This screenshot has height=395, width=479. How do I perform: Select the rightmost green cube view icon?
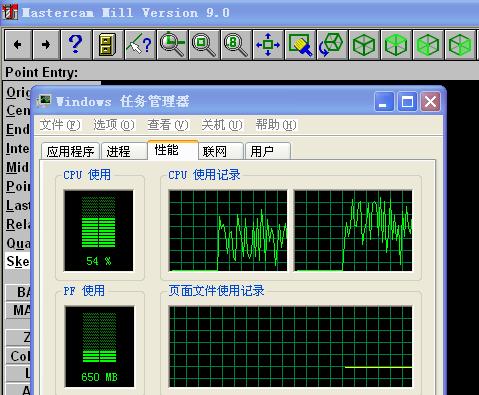click(x=460, y=45)
